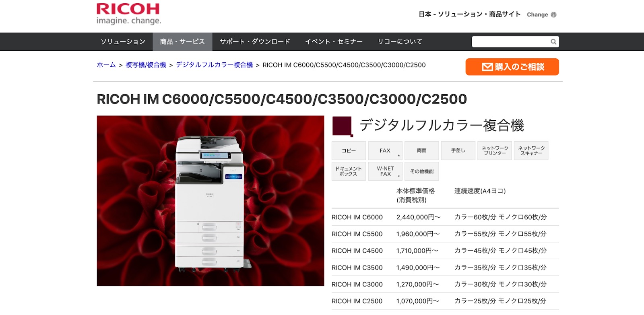644x315 pixels.
Task: Open the 複写機/複合機 breadcrumb link
Action: [x=146, y=65]
